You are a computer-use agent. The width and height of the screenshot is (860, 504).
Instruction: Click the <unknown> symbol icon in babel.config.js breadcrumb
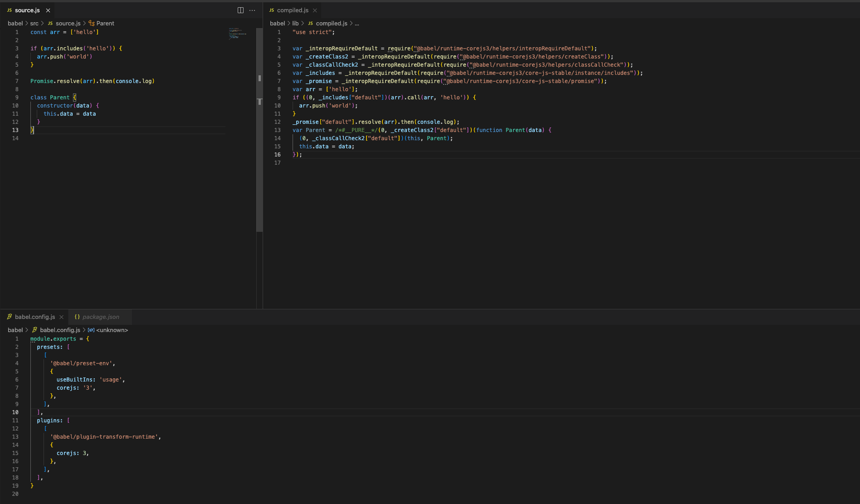[x=92, y=330]
